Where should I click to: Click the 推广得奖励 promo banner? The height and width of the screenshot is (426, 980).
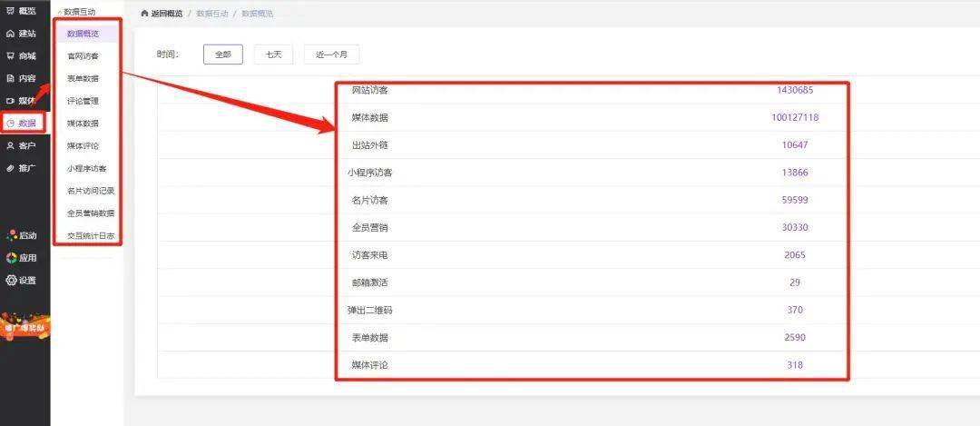click(24, 326)
